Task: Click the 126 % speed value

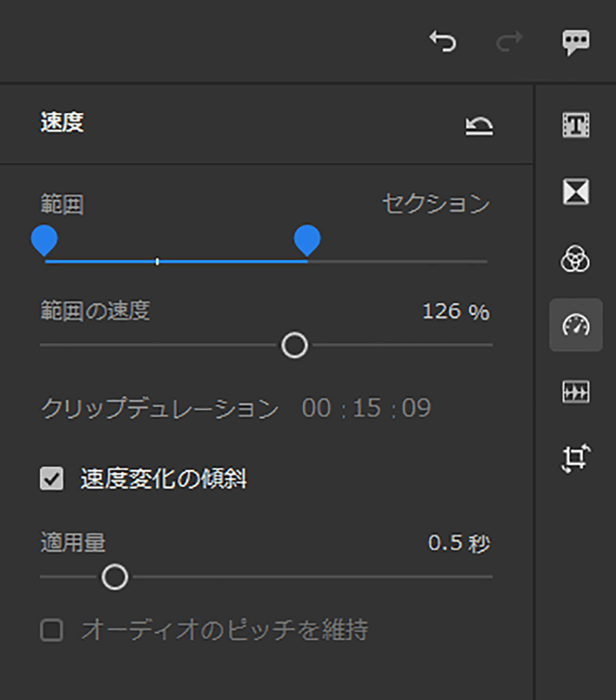Action: click(x=456, y=311)
